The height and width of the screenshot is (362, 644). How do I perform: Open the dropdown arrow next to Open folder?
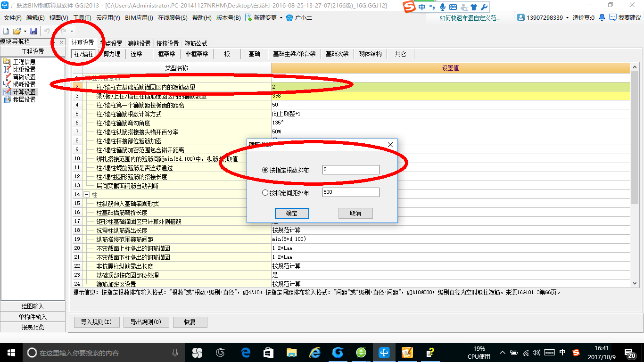click(25, 31)
